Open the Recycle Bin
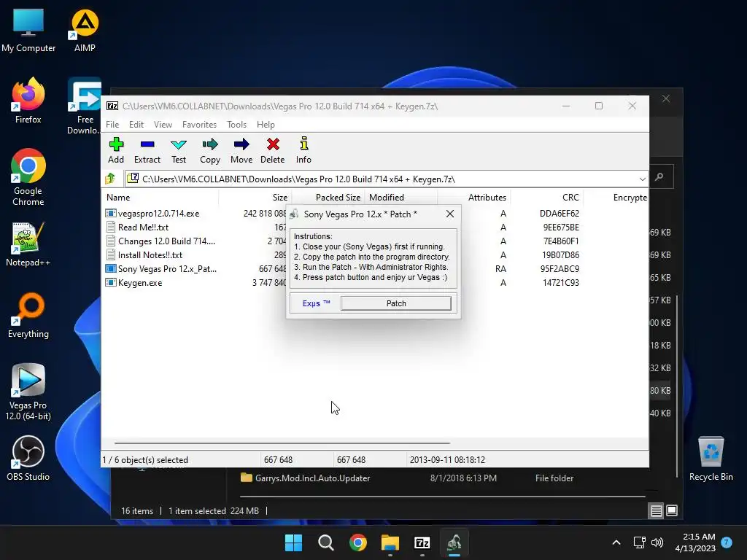This screenshot has height=560, width=747. point(711,458)
